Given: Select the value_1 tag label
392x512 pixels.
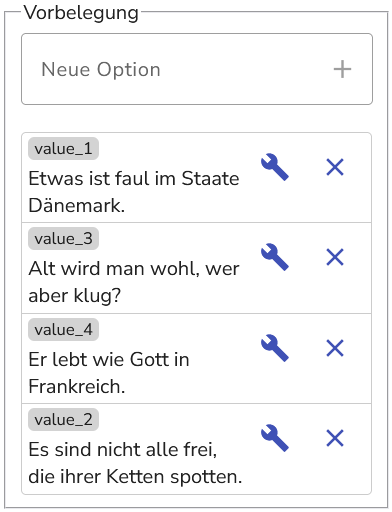Looking at the screenshot, I should (x=63, y=149).
